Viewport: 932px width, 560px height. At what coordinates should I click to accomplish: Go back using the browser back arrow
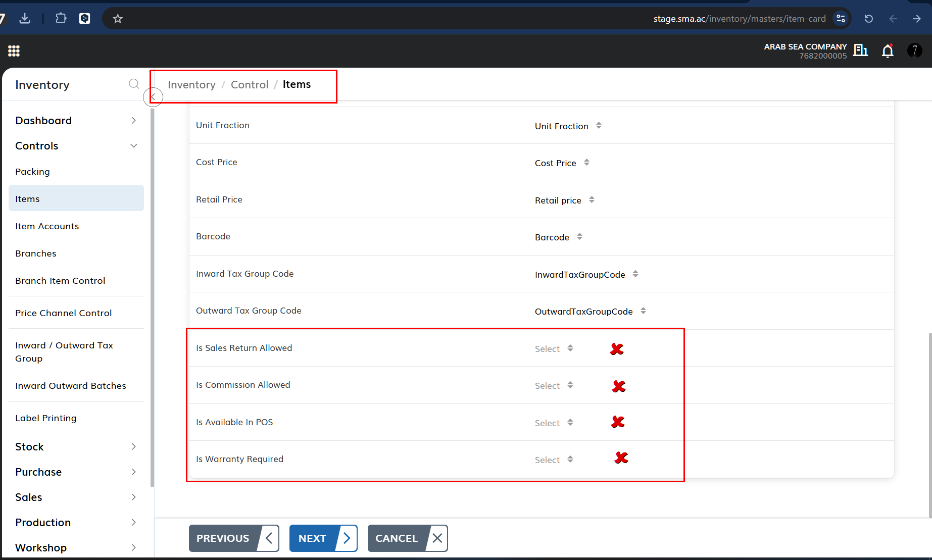[893, 19]
